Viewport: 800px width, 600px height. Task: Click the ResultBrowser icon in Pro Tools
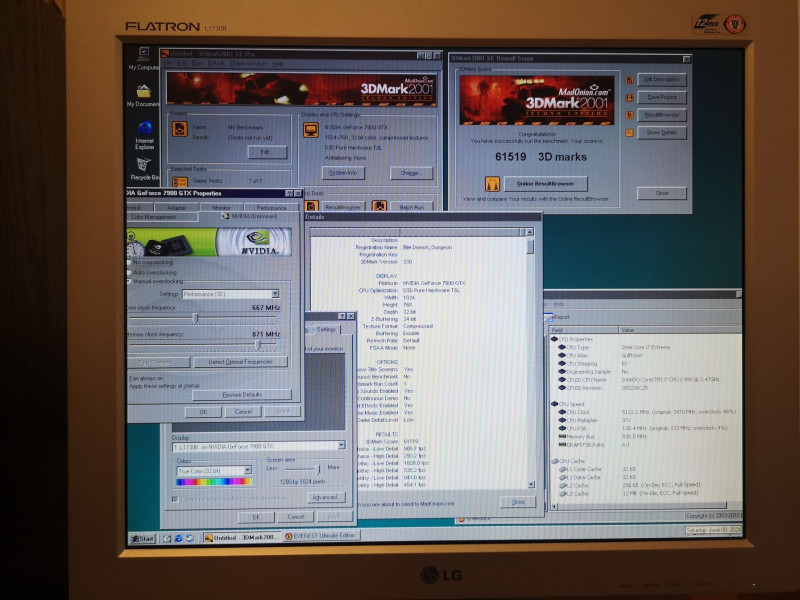click(311, 206)
